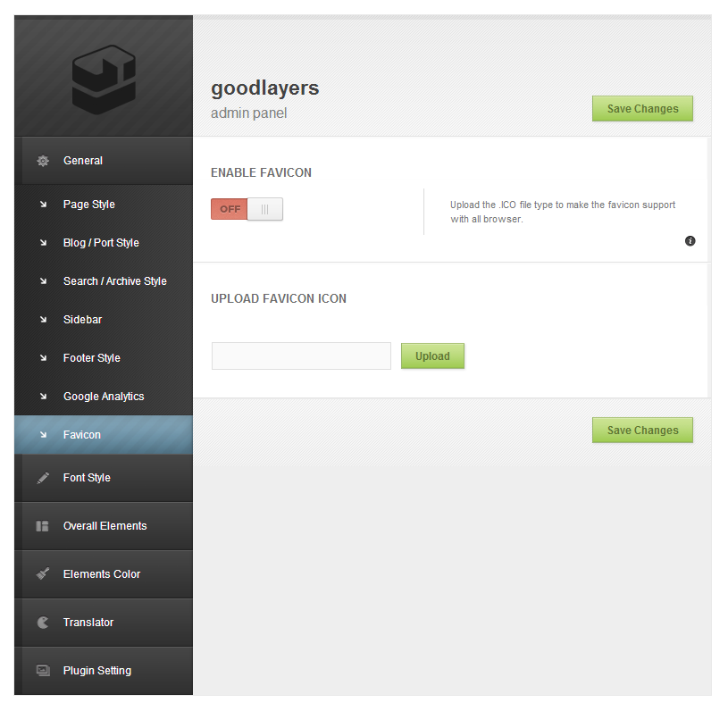The image size is (728, 711).
Task: Click the red OFF label on the favicon toggle
Action: point(230,209)
